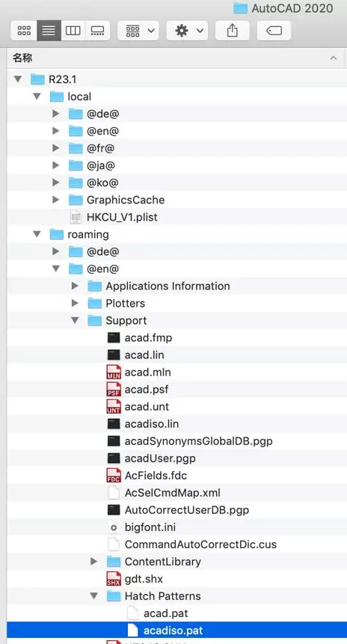Collapse the roaming folder
The image size is (347, 644).
pos(37,235)
